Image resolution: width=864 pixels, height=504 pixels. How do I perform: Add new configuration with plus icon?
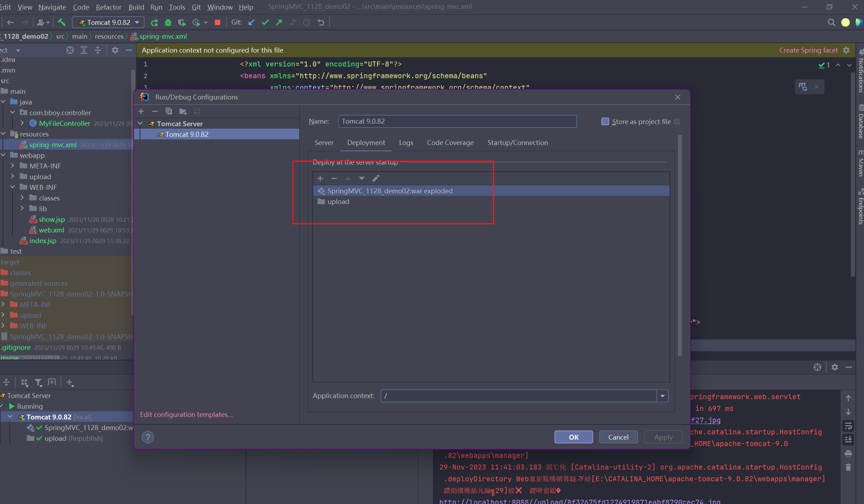click(141, 112)
